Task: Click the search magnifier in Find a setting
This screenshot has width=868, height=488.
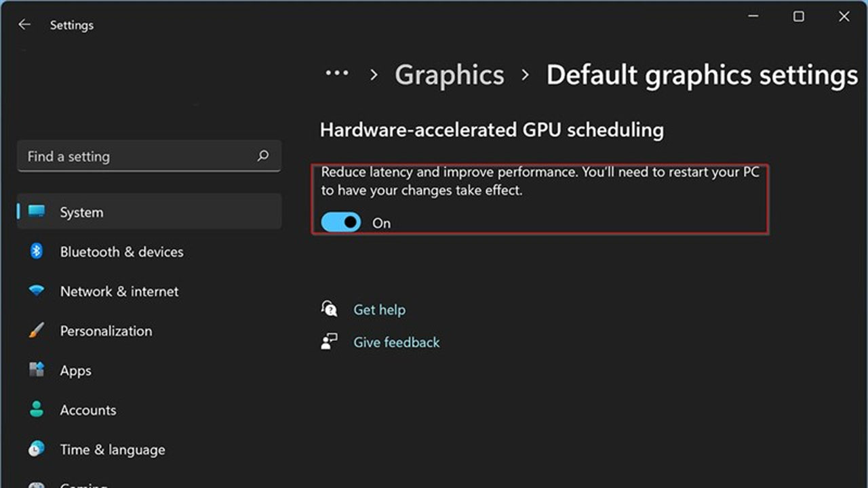Action: [x=263, y=156]
